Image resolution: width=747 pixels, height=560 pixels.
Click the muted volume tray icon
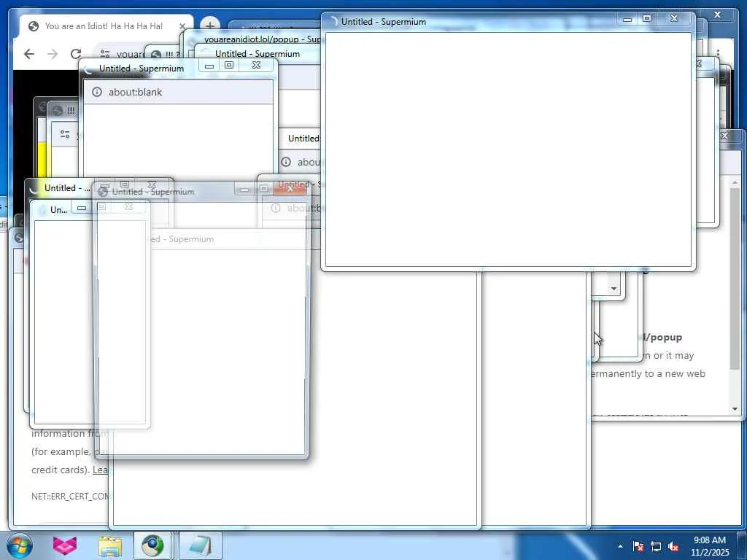(673, 547)
